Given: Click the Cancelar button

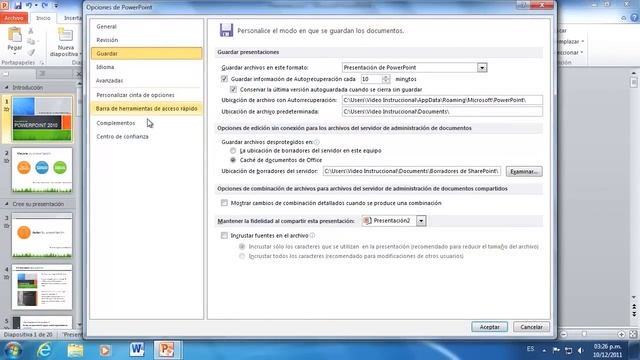Looking at the screenshot, I should coord(531,327).
